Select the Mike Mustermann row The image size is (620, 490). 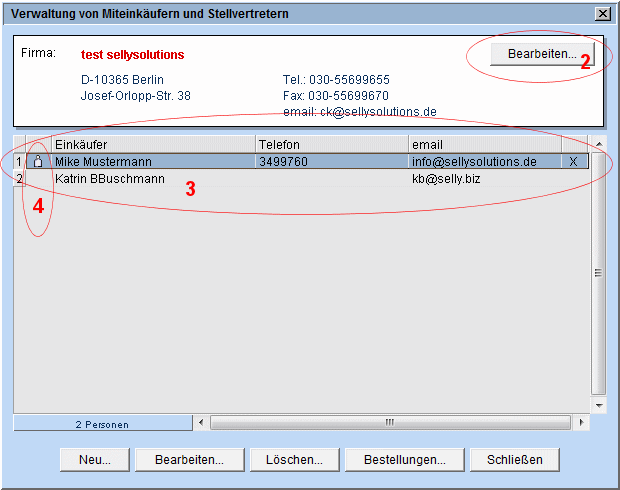308,161
